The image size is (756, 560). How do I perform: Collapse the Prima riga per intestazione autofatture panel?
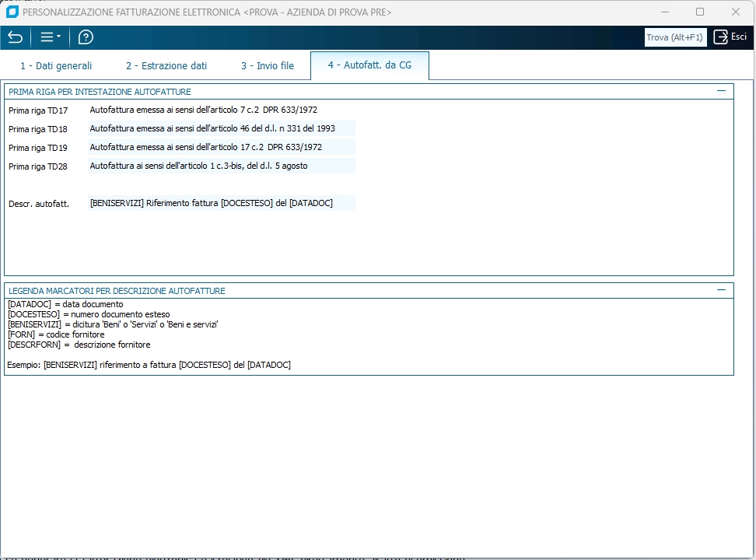coord(721,91)
